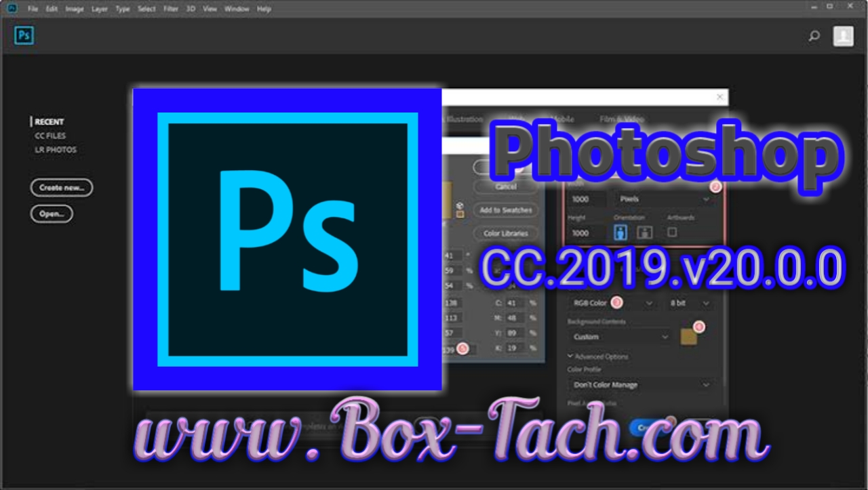This screenshot has width=868, height=490.
Task: Open the Image menu
Action: [74, 9]
